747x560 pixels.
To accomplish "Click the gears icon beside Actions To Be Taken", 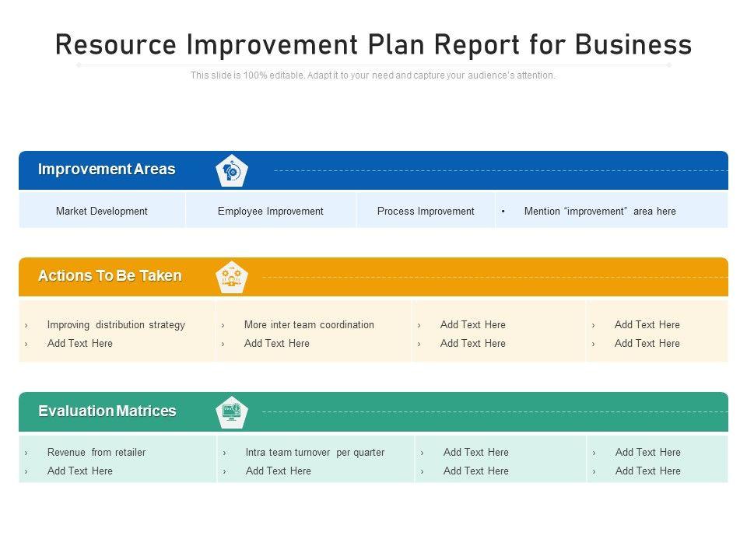I will point(231,277).
